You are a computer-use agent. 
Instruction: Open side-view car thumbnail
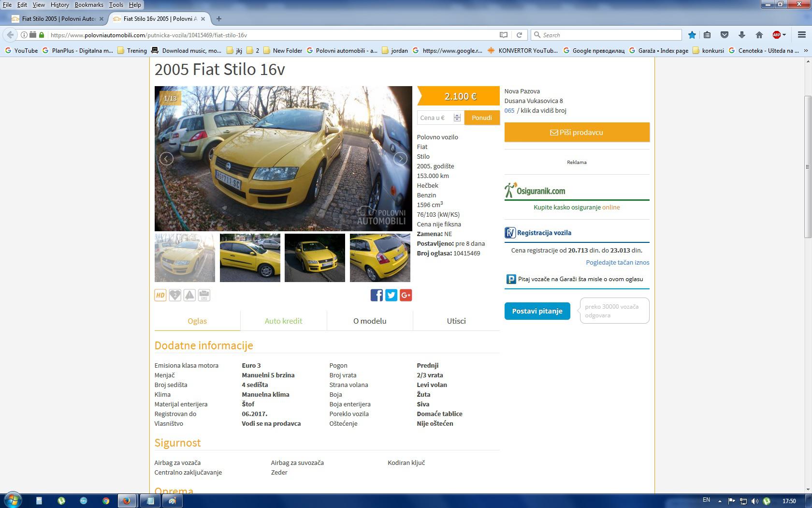coord(250,258)
